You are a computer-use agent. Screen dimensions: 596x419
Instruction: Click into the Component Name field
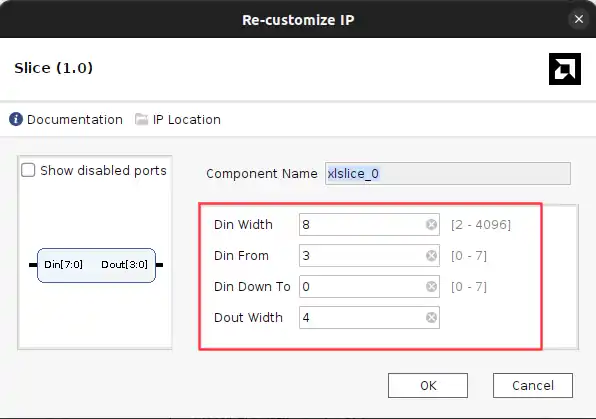(448, 174)
